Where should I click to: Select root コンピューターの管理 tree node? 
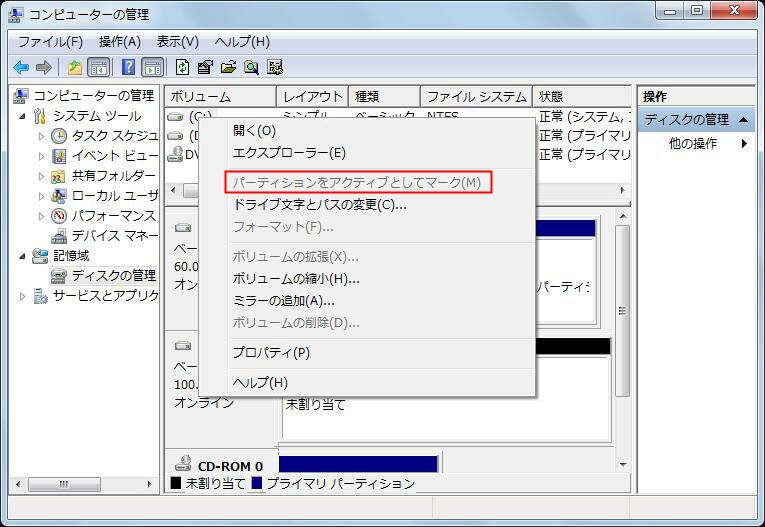pyautogui.click(x=94, y=96)
